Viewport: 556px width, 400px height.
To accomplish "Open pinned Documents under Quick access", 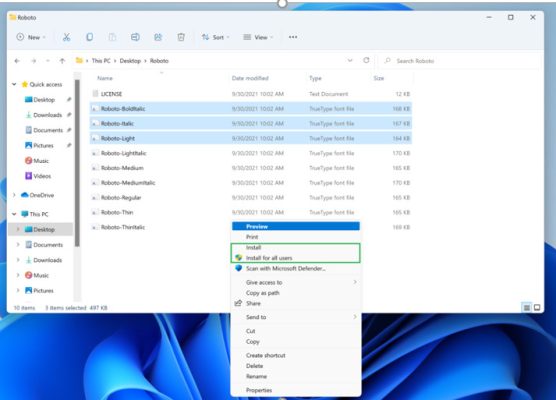I will [x=48, y=130].
